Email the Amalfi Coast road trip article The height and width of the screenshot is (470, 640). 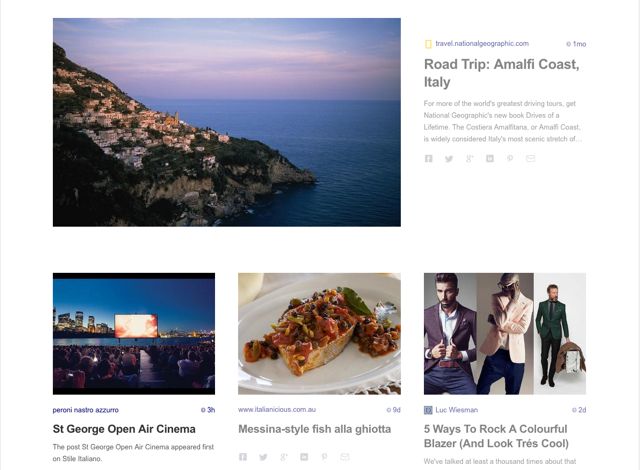531,158
